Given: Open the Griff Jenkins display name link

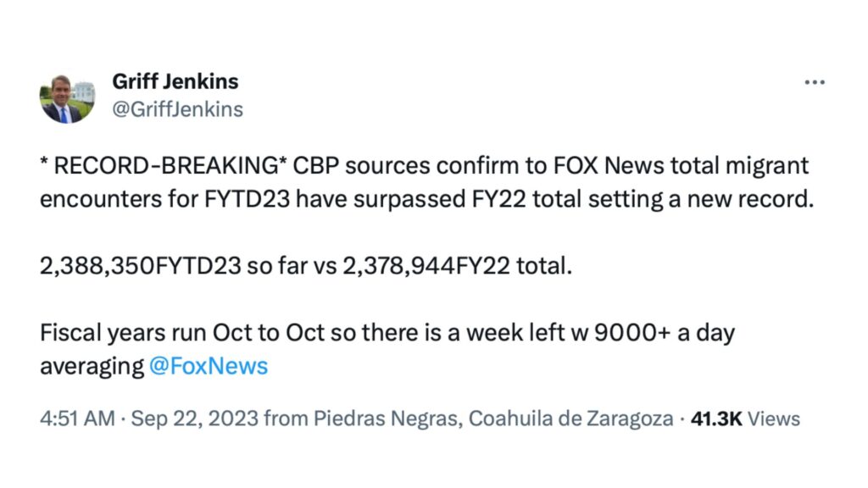Looking at the screenshot, I should (x=175, y=81).
